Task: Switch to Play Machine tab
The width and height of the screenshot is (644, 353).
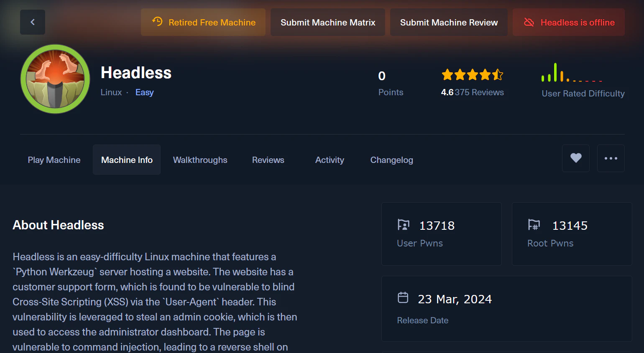Action: 54,160
